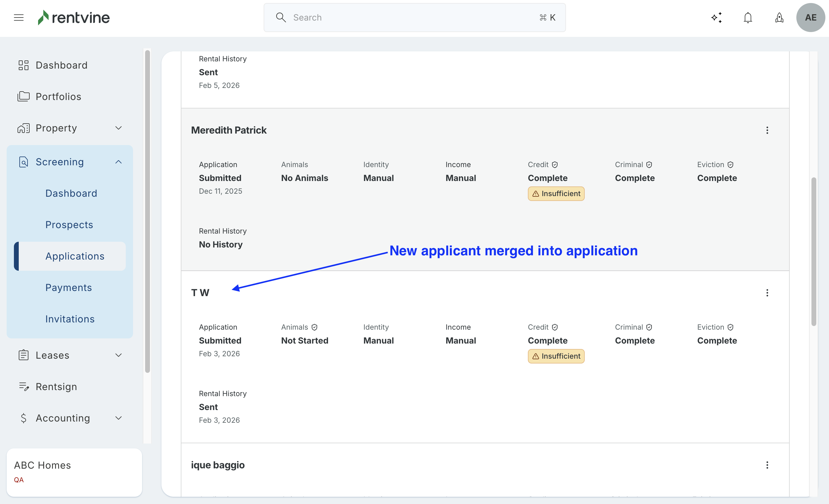Open the notifications bell
This screenshot has width=829, height=504.
point(748,18)
